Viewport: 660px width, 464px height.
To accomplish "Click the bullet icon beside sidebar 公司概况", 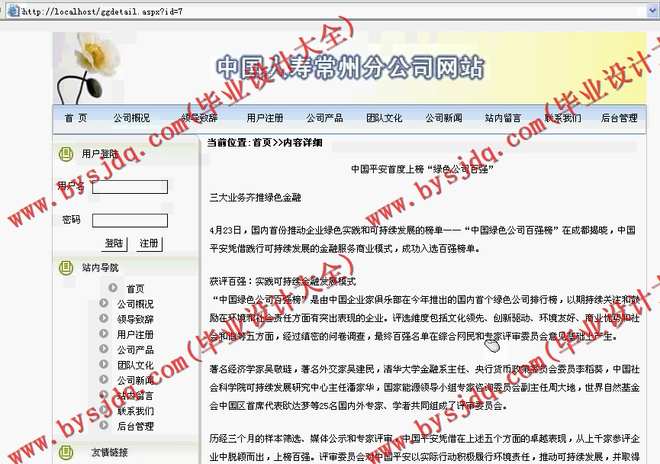I will pos(104,304).
